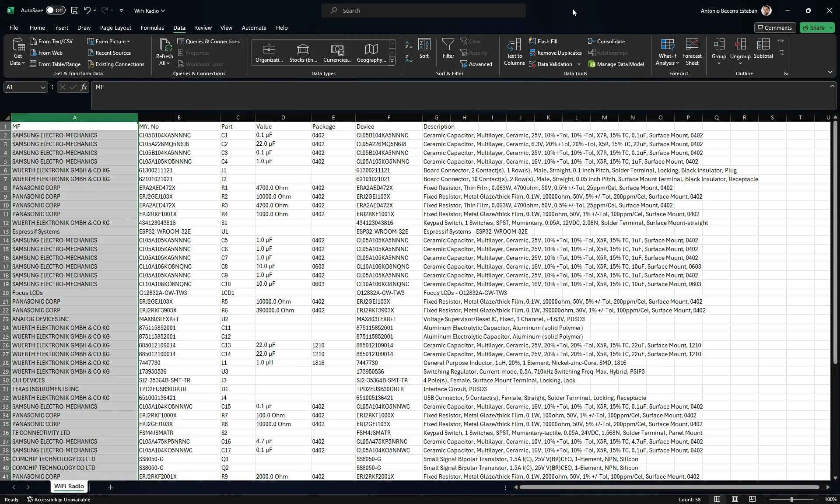Switch to Page Layout view
Screen dimensions: 840x504
pyautogui.click(x=735, y=499)
